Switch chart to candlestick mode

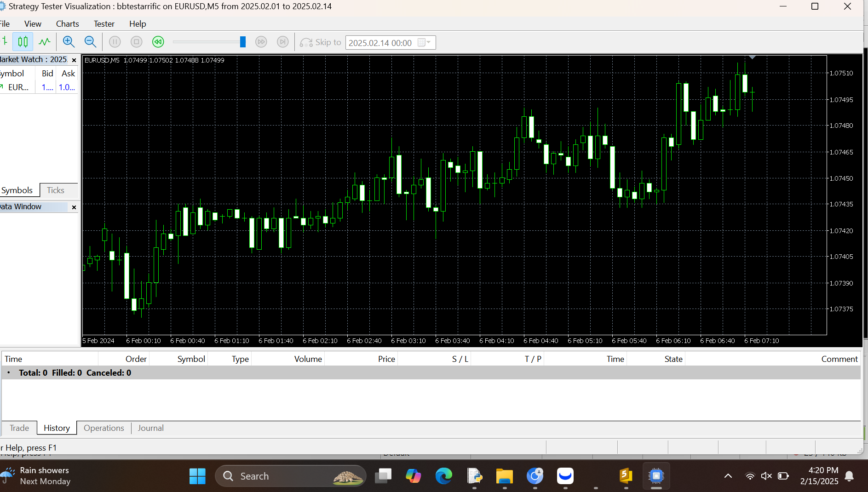coord(23,42)
